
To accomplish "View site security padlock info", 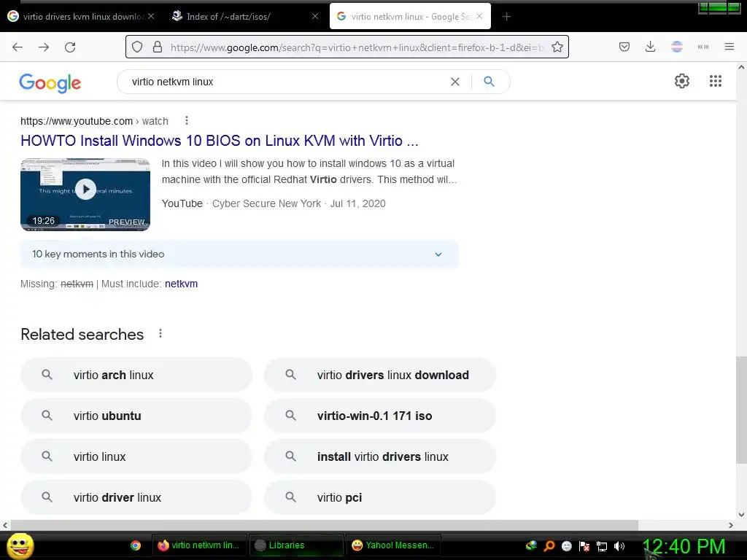I will [158, 47].
